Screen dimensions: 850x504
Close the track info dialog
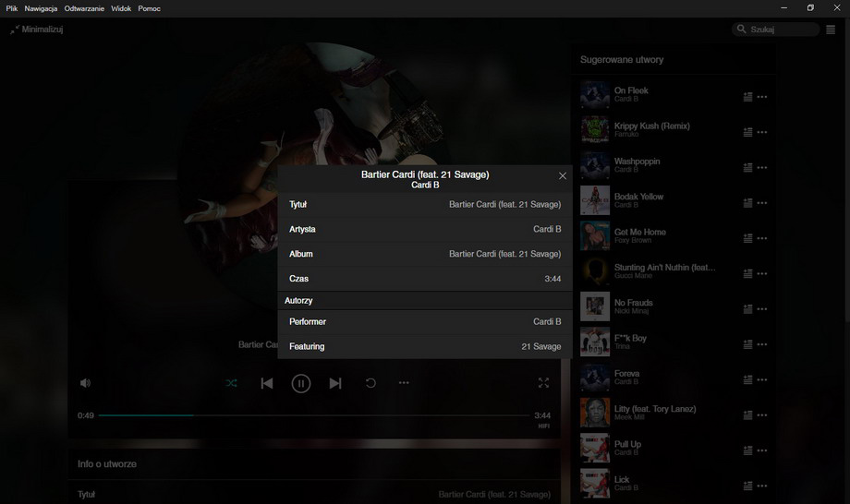click(563, 175)
